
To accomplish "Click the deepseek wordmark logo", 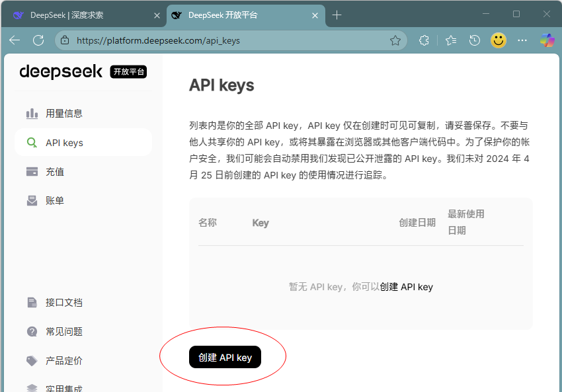I will [x=61, y=71].
